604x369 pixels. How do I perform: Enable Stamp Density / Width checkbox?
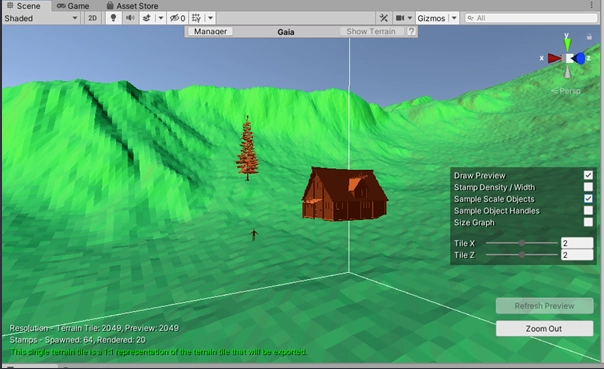588,187
